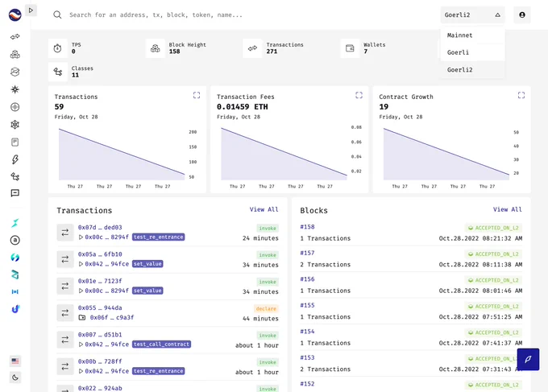The width and height of the screenshot is (548, 392).
Task: Open the user account profile icon
Action: [x=522, y=15]
